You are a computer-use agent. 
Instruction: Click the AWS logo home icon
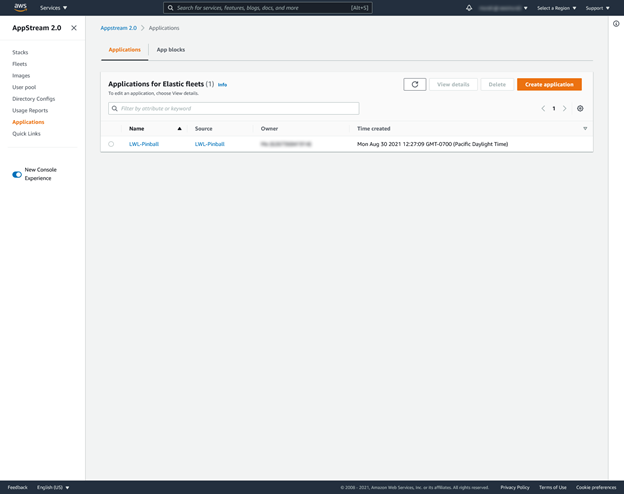[x=20, y=7]
